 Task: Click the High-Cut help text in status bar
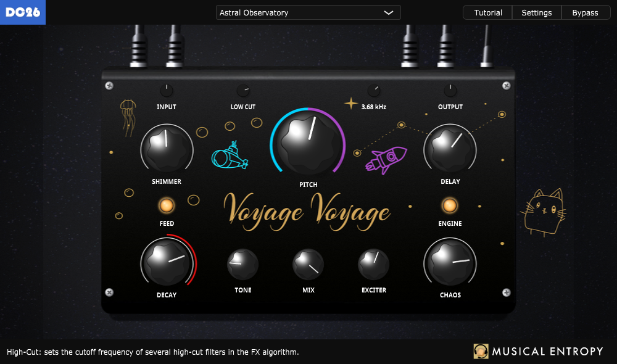pos(152,352)
